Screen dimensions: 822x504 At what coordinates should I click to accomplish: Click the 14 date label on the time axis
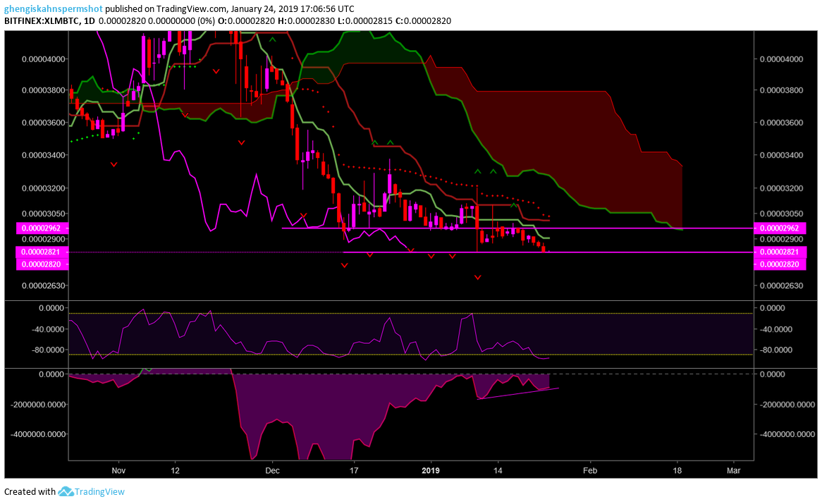pos(498,470)
